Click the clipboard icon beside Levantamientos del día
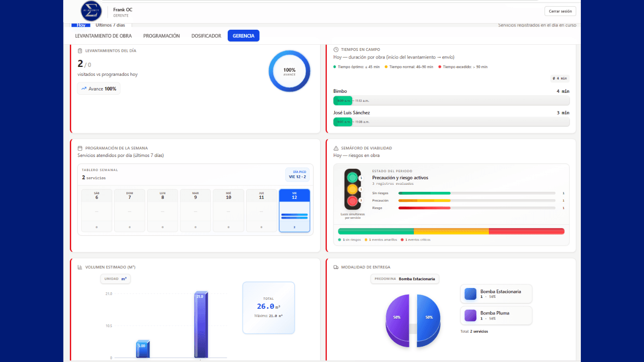Image resolution: width=644 pixels, height=362 pixels. pos(80,50)
